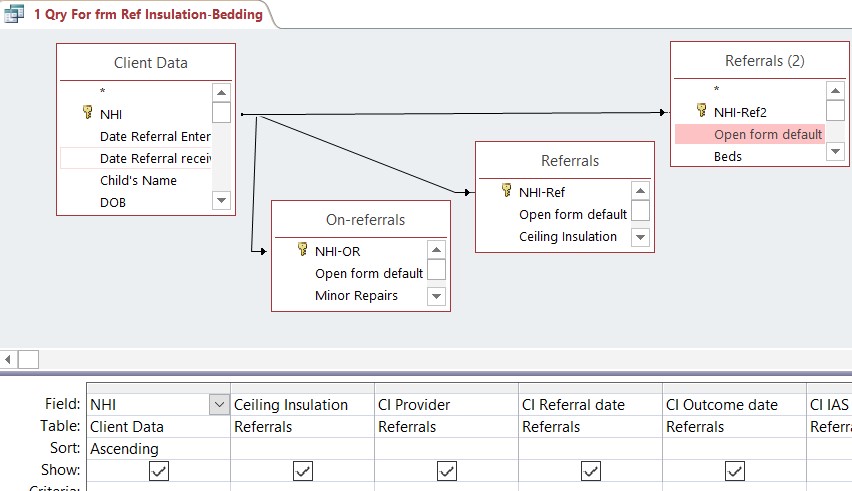Screen dimensions: 852x491
Task: Toggle Show checkbox for Ceiling Insulation column
Action: [303, 471]
